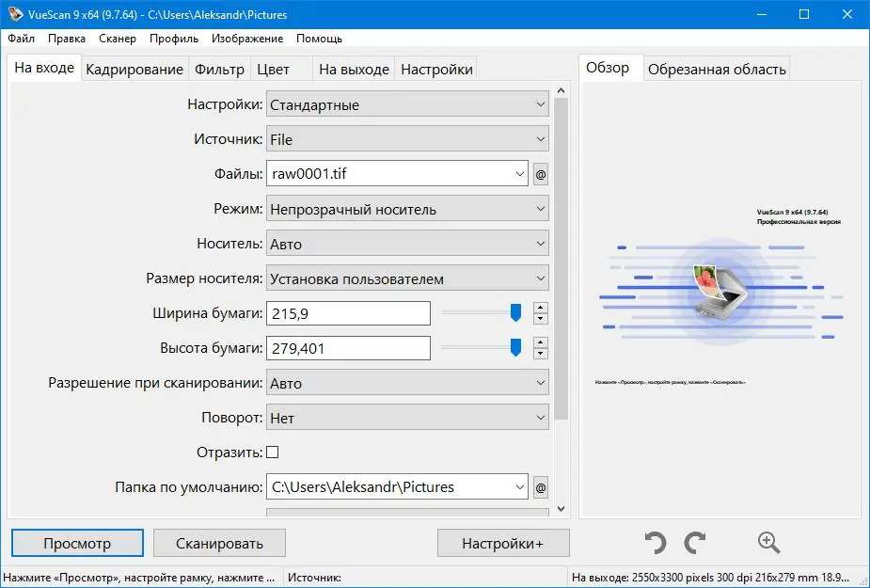Decrease Высота бумаги with the down stepper arrow
This screenshot has width=870, height=588.
click(x=541, y=353)
